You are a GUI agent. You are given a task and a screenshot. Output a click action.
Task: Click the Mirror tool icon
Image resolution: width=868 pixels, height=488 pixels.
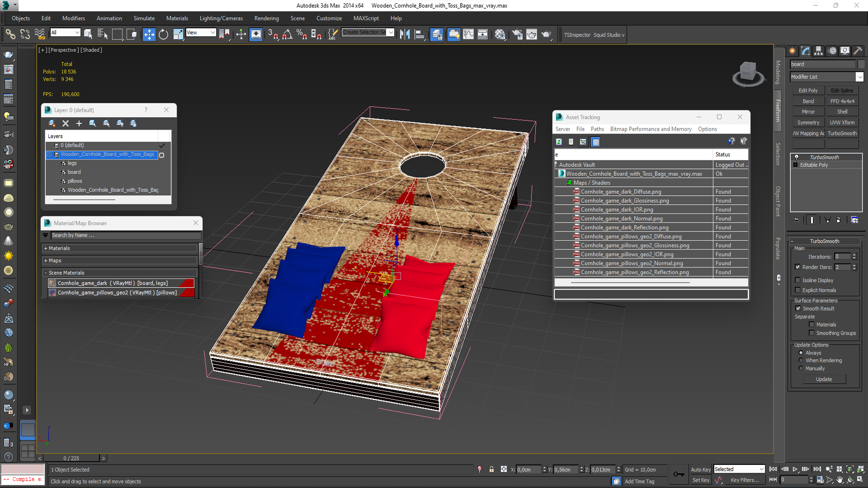pos(405,34)
